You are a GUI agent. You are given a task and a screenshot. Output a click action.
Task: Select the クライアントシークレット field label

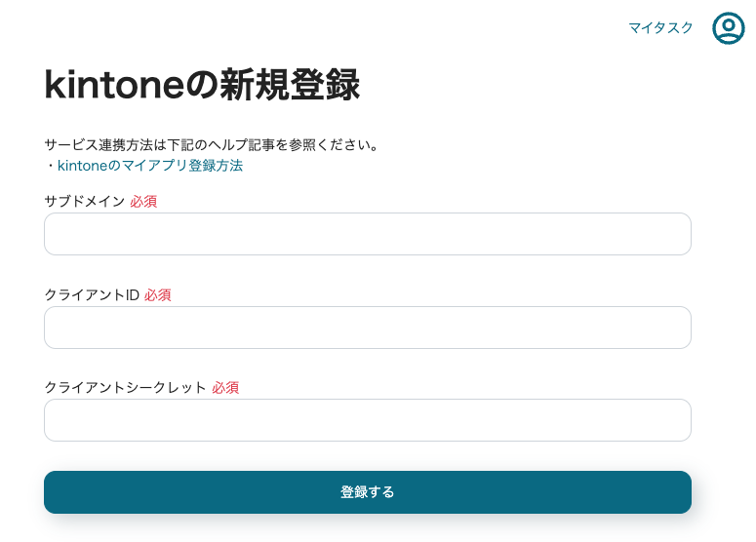(126, 387)
